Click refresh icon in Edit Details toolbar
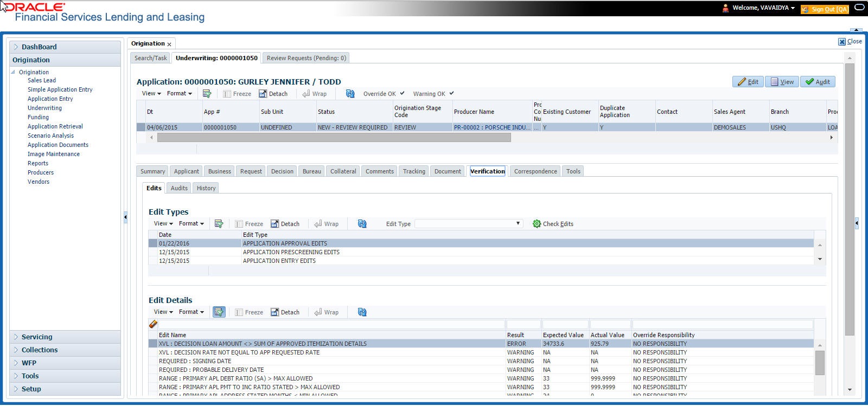The height and width of the screenshot is (406, 868). [x=362, y=312]
